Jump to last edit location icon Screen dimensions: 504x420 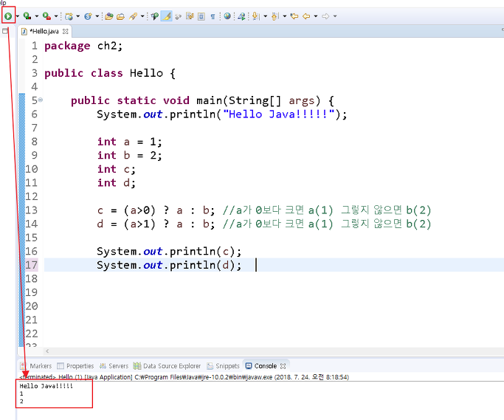click(x=294, y=16)
